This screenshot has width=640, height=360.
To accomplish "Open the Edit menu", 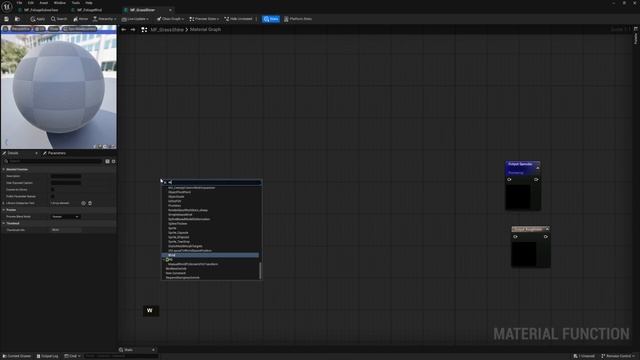I will [x=31, y=3].
